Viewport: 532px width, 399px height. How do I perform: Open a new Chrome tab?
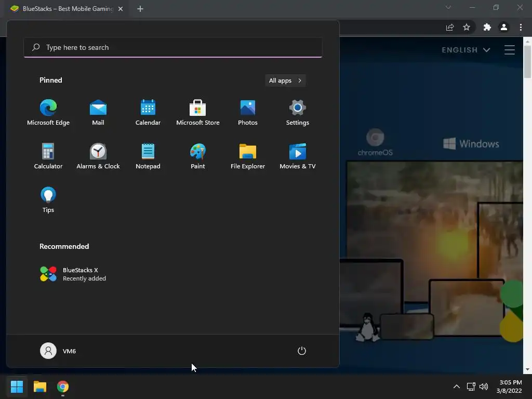[x=140, y=9]
